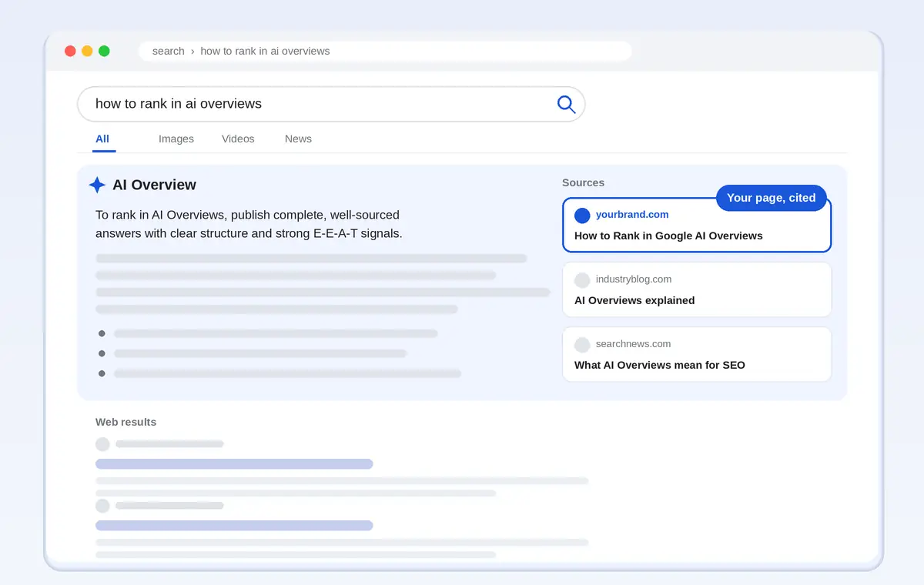The height and width of the screenshot is (585, 924).
Task: Click the Web results heading
Action: pyautogui.click(x=126, y=423)
